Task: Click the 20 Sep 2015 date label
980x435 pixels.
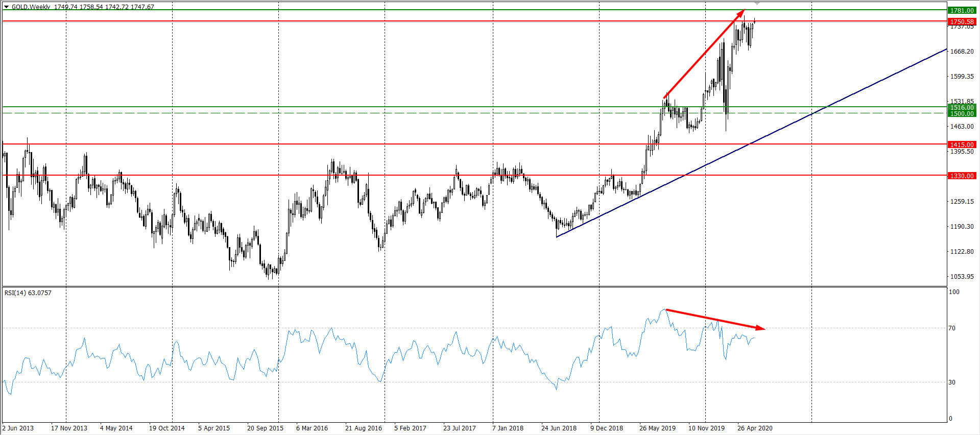Action: tap(265, 428)
